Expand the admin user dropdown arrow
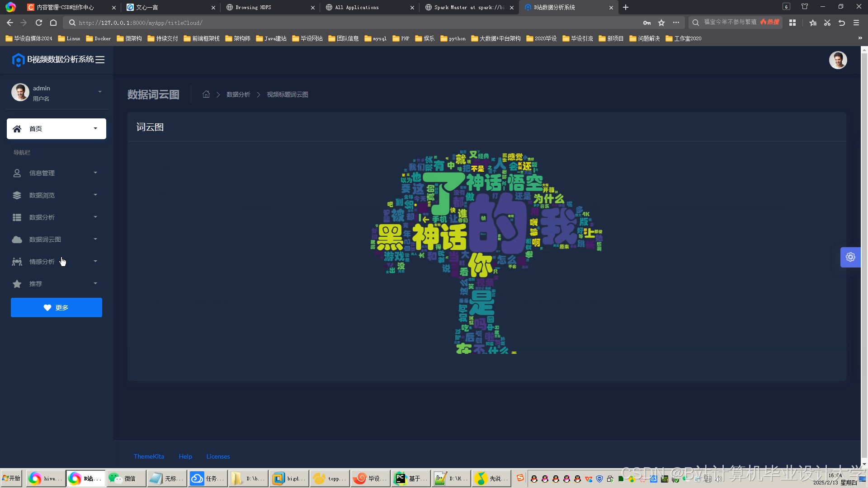 point(100,92)
